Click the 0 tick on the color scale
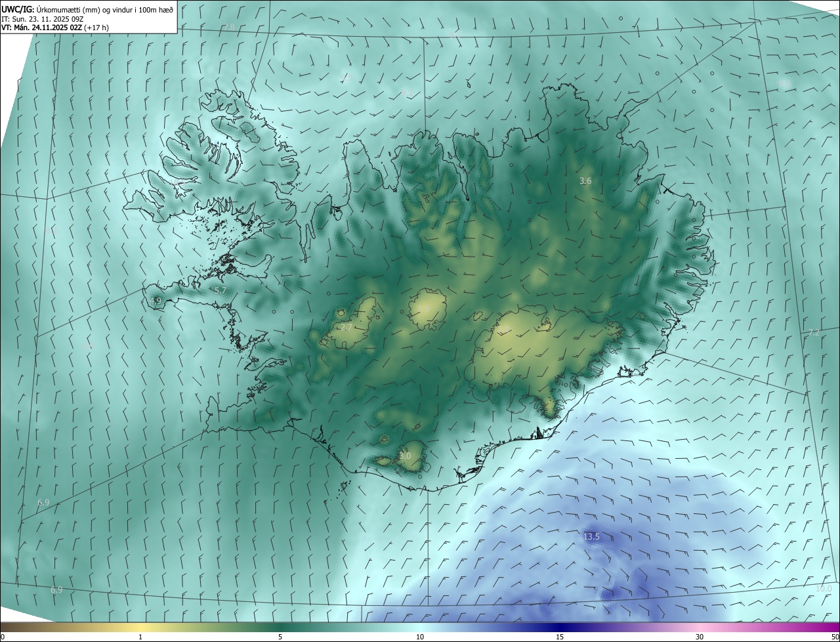 [3, 637]
